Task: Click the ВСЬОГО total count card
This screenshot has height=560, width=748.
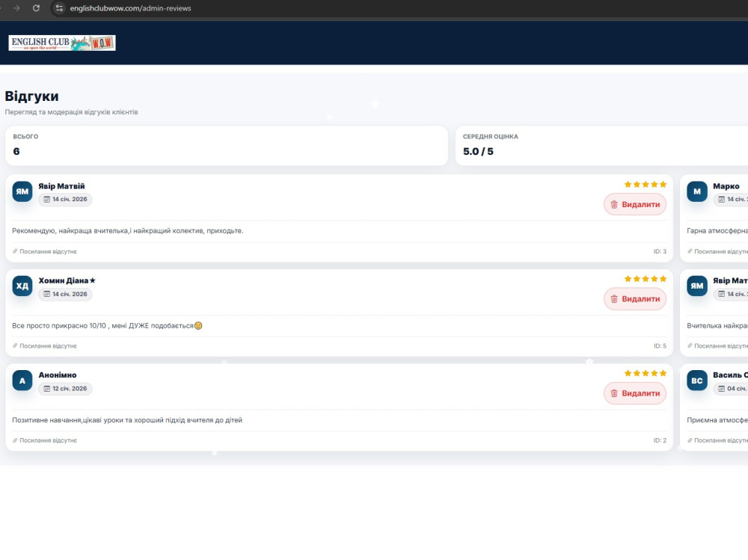Action: [227, 146]
